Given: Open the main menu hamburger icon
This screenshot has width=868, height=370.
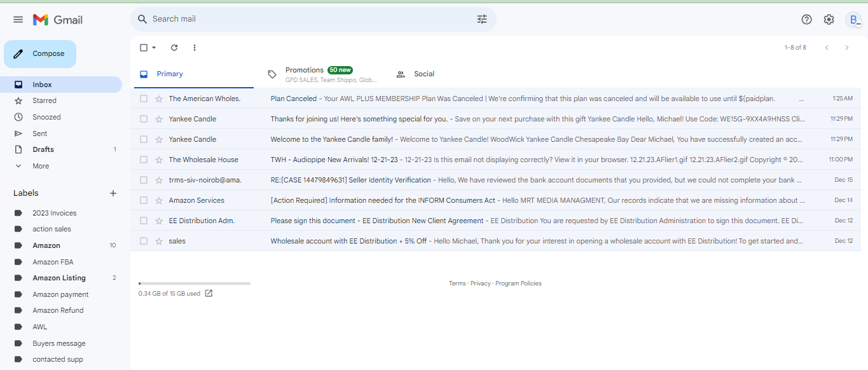Looking at the screenshot, I should [18, 20].
